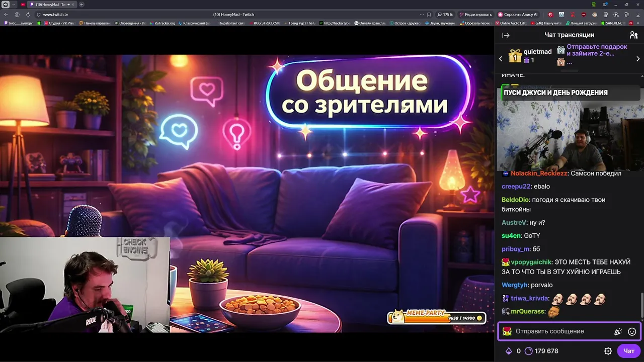Expand the hidden bookmarks overflow chevron

(x=639, y=23)
